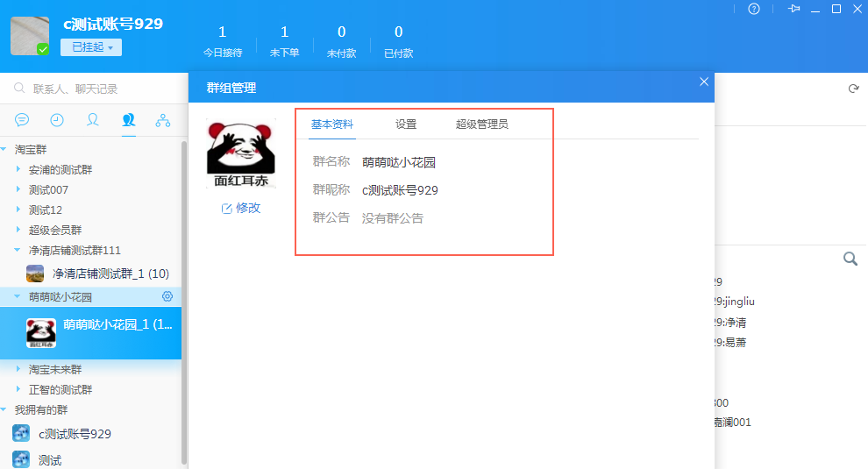
Task: Select the 测试007 row label
Action: pos(49,190)
